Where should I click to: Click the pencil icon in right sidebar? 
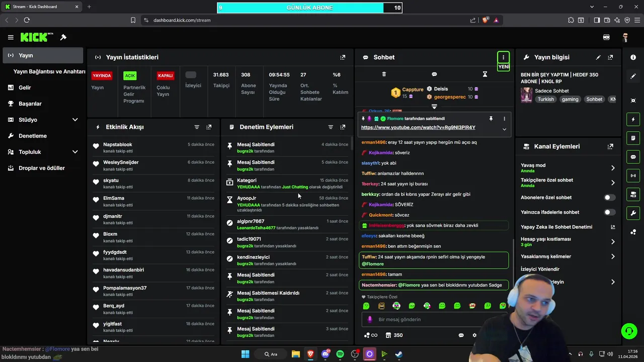click(633, 76)
